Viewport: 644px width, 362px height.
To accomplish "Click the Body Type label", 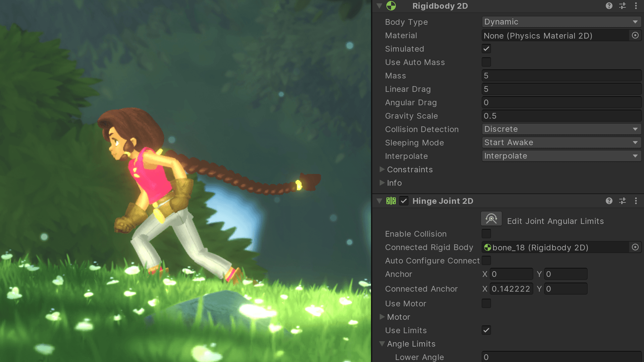I will coord(407,22).
